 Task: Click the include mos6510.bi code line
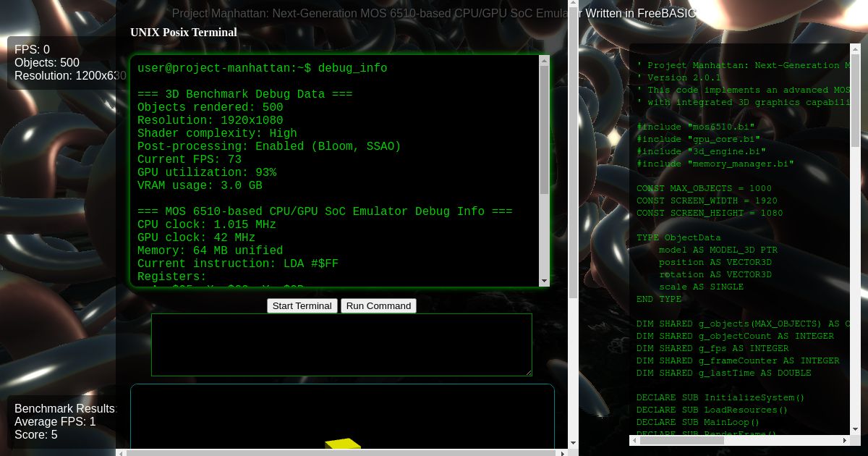696,126
